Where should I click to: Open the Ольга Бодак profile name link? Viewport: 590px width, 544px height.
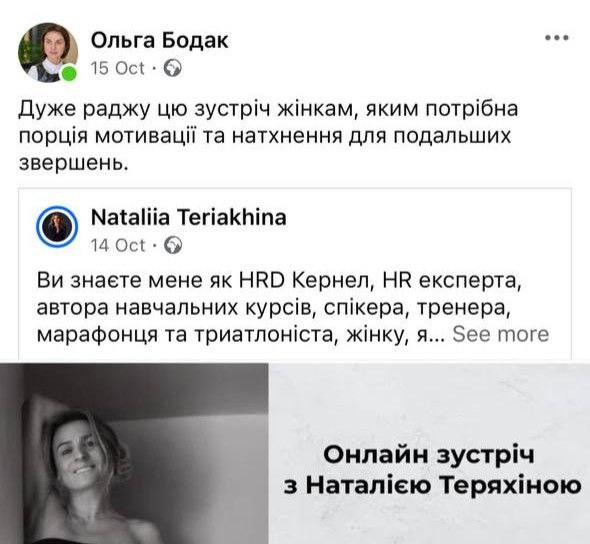[159, 40]
